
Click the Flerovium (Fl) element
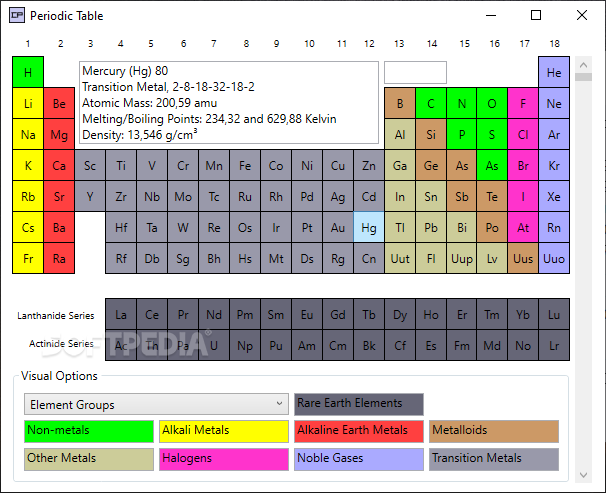click(x=431, y=258)
